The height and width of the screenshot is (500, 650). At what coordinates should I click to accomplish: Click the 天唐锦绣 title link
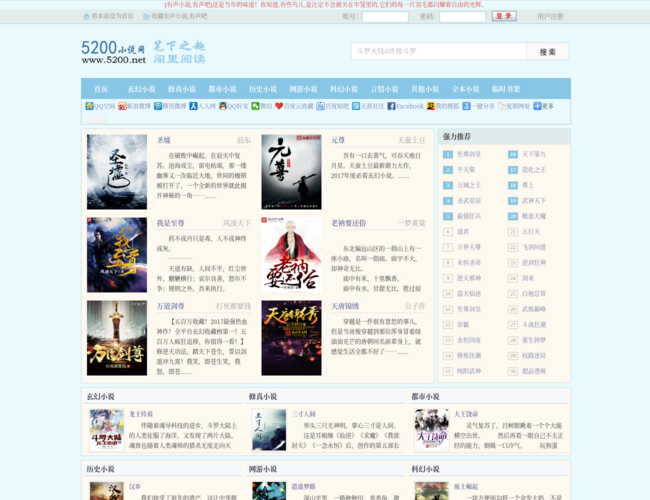pyautogui.click(x=345, y=306)
